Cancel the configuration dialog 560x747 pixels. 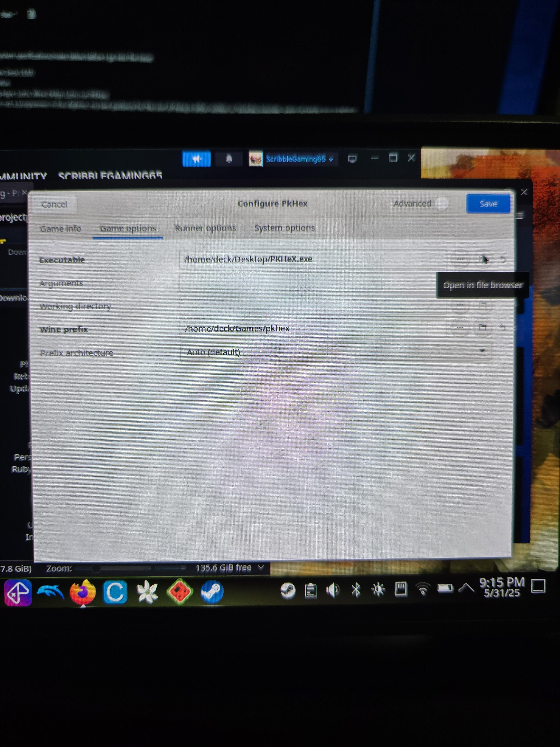point(54,204)
